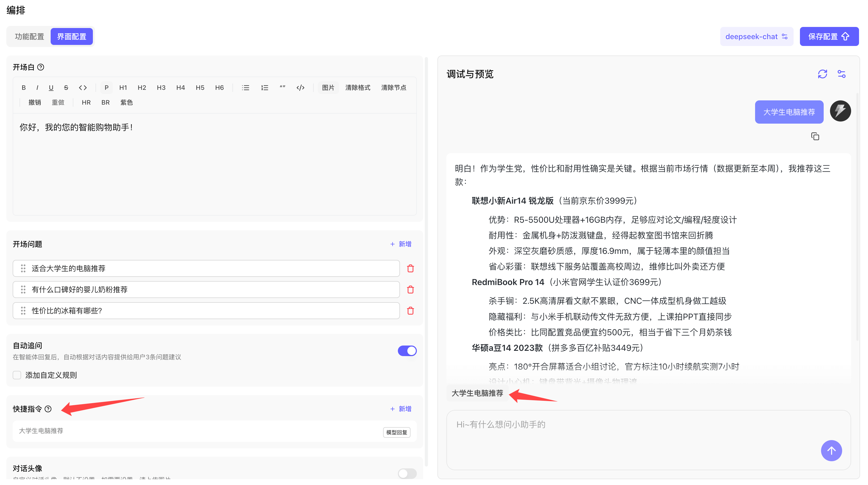
Task: Enable the 对话头像 toggle switch
Action: 407,473
